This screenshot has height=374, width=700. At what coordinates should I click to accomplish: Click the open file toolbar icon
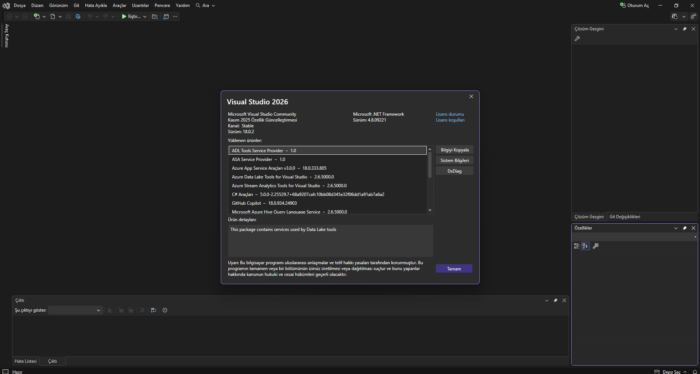click(x=53, y=17)
